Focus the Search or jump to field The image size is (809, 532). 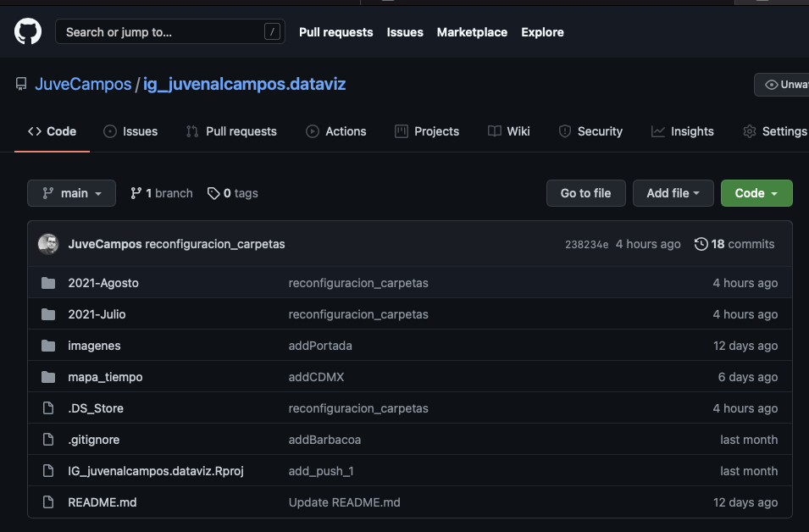pyautogui.click(x=170, y=31)
